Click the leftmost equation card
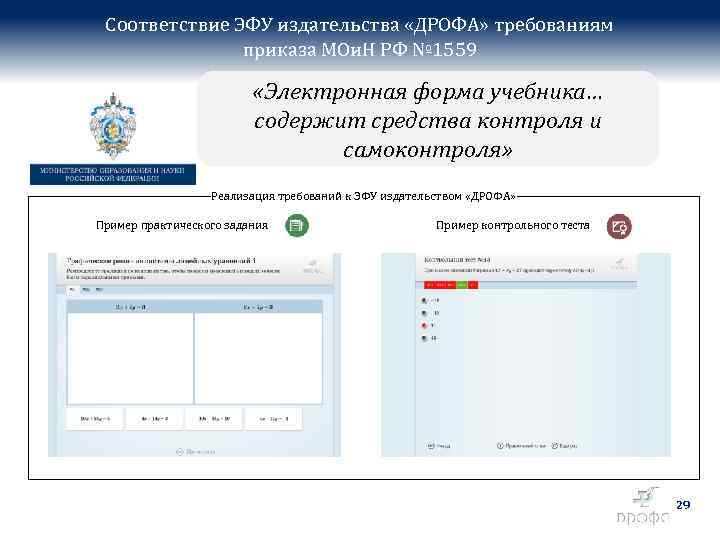 [x=95, y=419]
